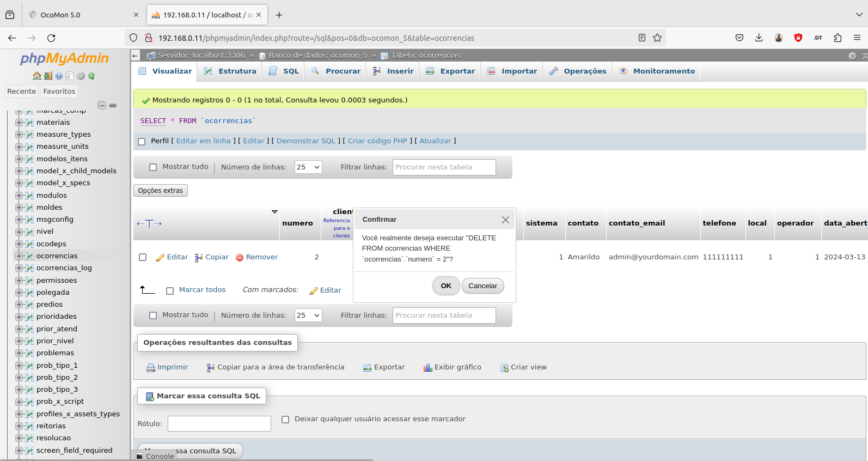Open the SQL documentation pages icon
This screenshot has height=461, width=868.
[x=70, y=76]
